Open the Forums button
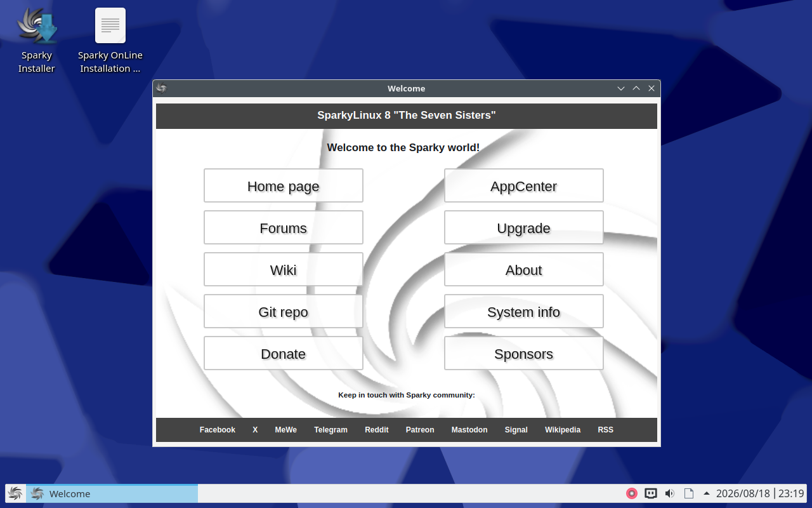The image size is (812, 508). [x=284, y=227]
